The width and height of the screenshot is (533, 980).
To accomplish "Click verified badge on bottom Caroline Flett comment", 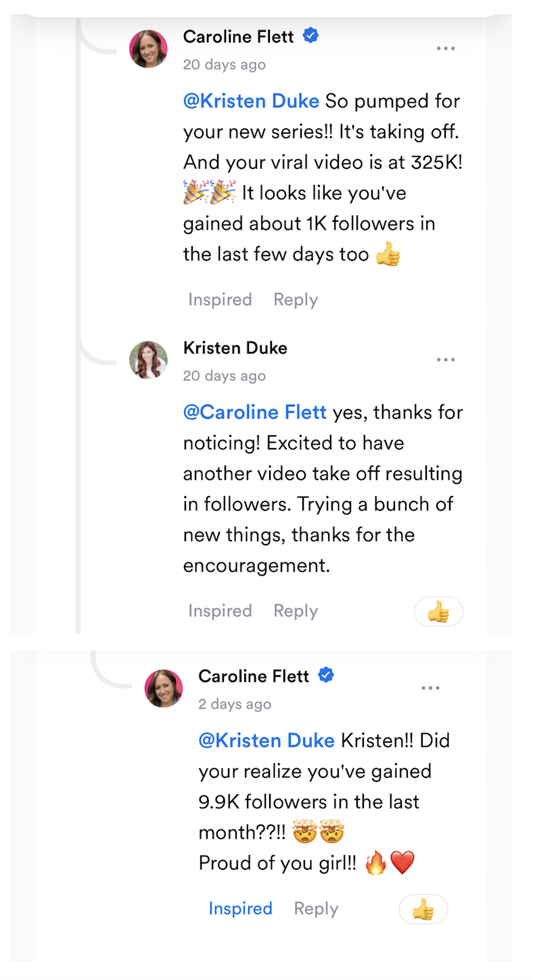I will pos(326,675).
